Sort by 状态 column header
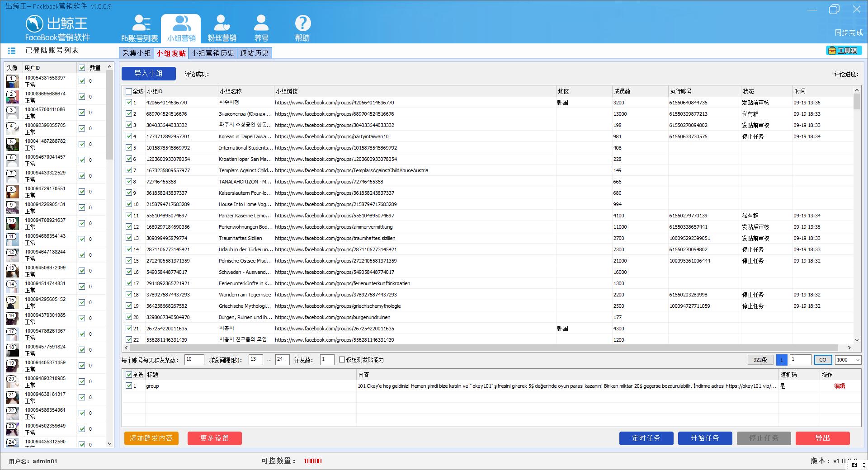The width and height of the screenshot is (868, 470). coord(766,91)
